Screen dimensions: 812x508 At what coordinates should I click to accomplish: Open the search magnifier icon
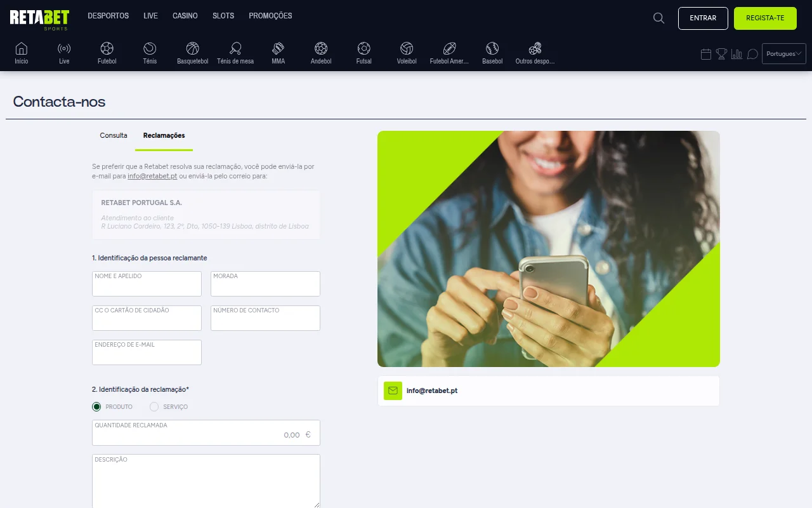coord(659,18)
